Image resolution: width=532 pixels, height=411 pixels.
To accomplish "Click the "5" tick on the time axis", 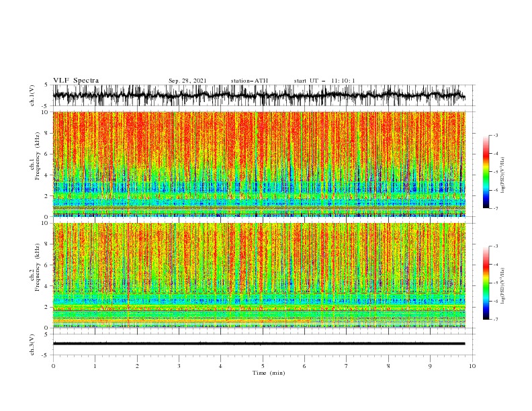I will [263, 366].
